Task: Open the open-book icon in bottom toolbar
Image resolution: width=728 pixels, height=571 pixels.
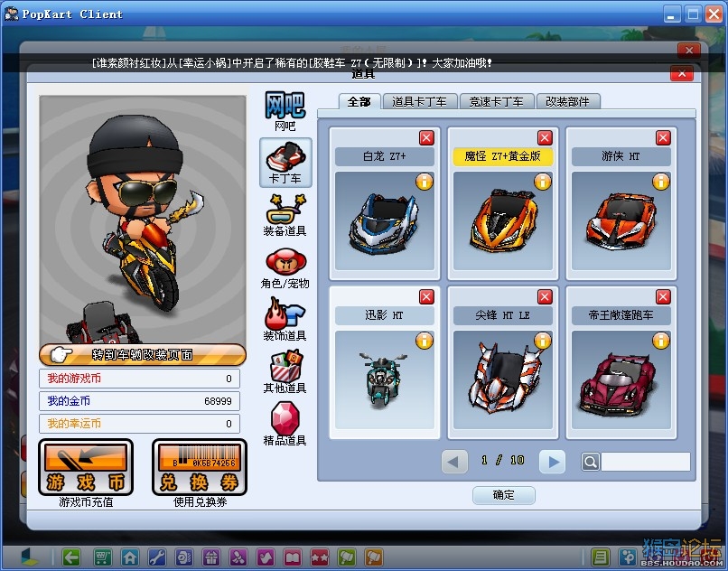Action: coord(293,557)
